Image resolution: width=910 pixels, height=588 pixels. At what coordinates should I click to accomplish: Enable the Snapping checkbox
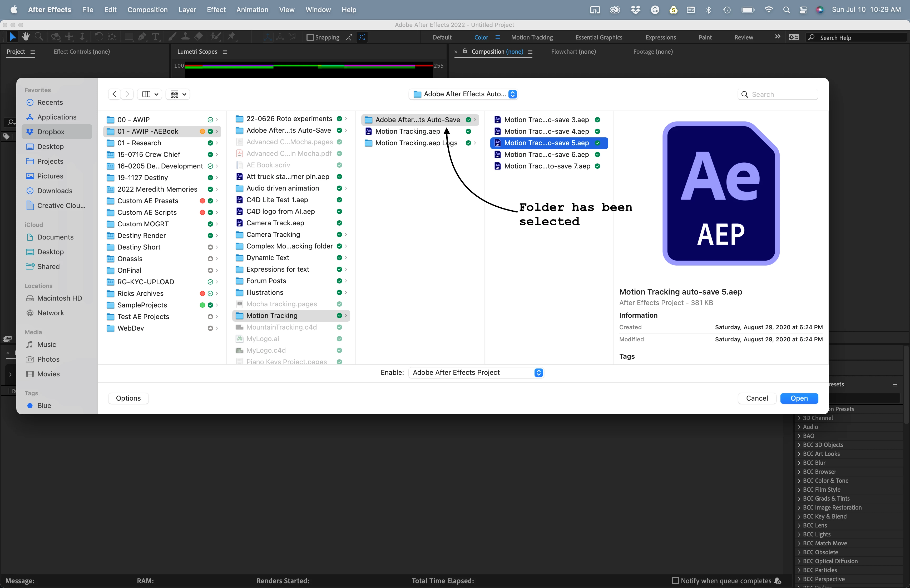(x=310, y=37)
